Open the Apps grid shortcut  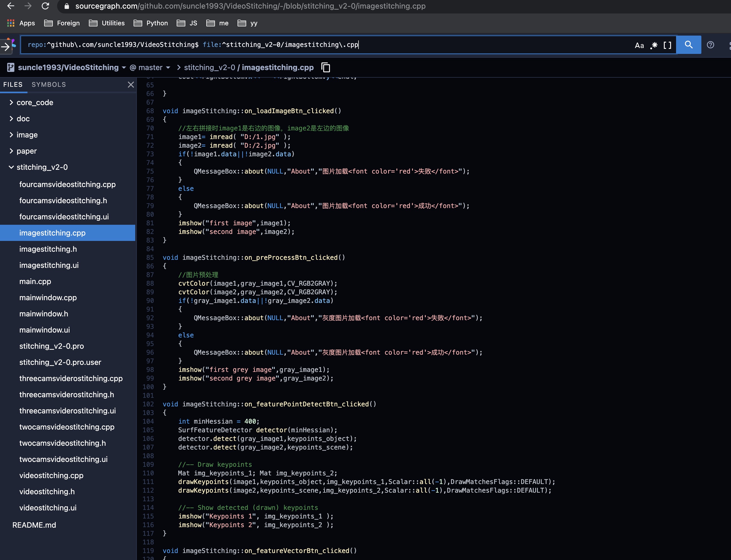(11, 23)
